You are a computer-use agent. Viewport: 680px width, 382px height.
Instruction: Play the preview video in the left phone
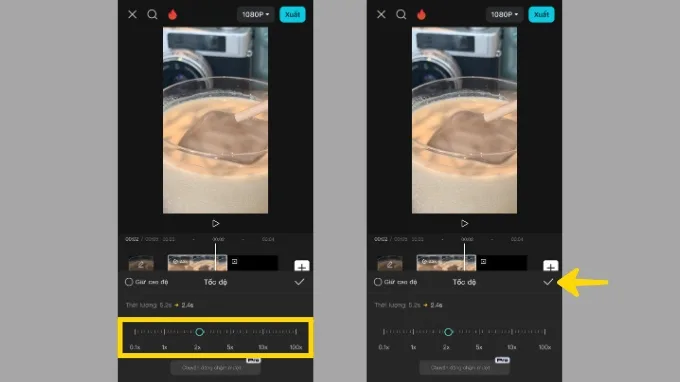pos(216,224)
